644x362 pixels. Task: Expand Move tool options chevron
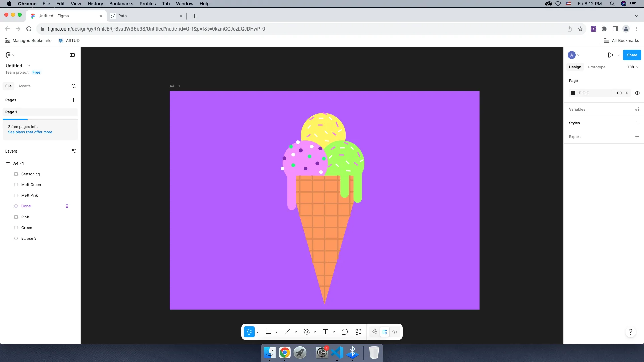[x=257, y=332]
